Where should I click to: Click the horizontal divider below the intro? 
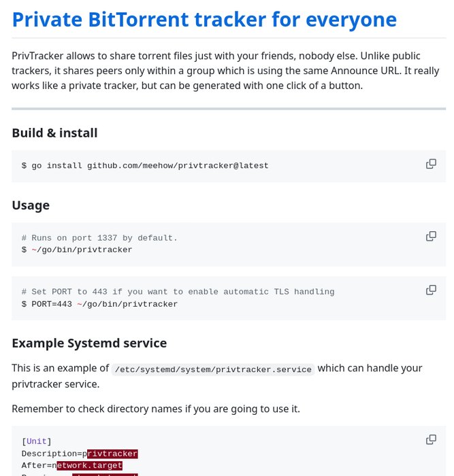click(x=229, y=109)
